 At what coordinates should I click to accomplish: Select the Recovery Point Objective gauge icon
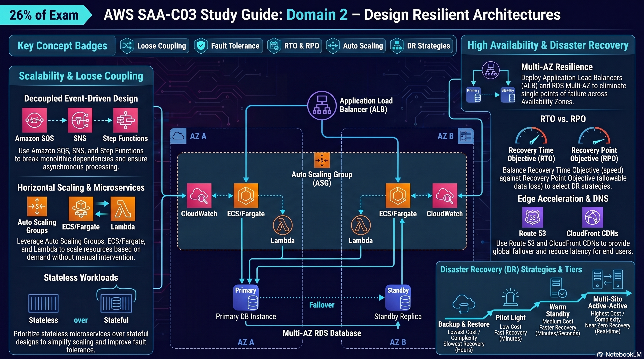594,136
